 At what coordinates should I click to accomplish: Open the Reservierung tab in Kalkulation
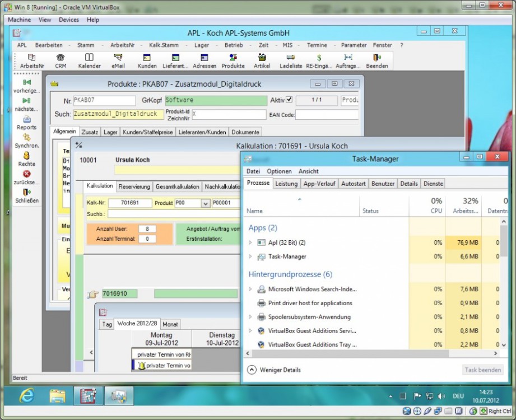[134, 187]
